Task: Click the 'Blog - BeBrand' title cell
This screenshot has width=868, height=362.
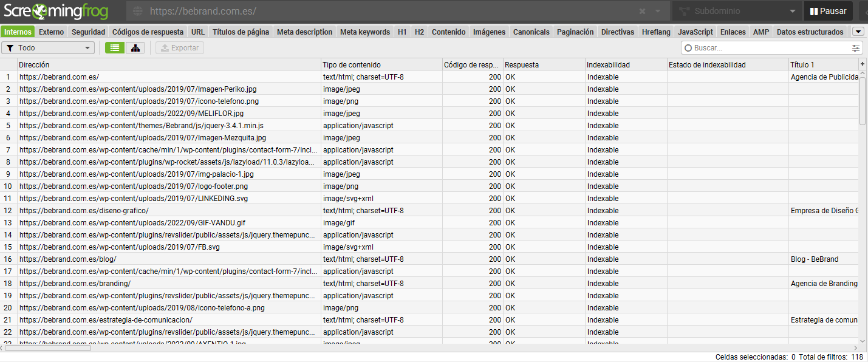Action: coord(823,259)
